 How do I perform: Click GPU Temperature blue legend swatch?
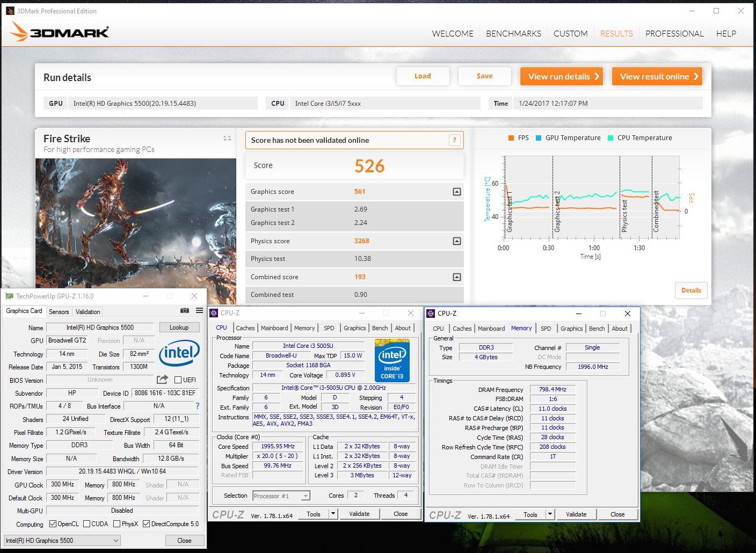539,138
